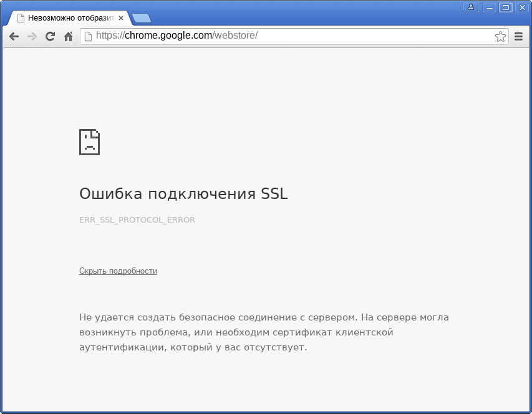Select the Невозможно отобразит tab
This screenshot has width=532, height=414.
(x=69, y=17)
